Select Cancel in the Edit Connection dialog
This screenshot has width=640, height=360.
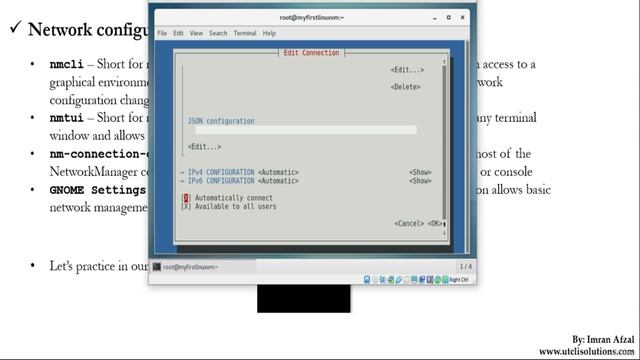[x=409, y=224]
